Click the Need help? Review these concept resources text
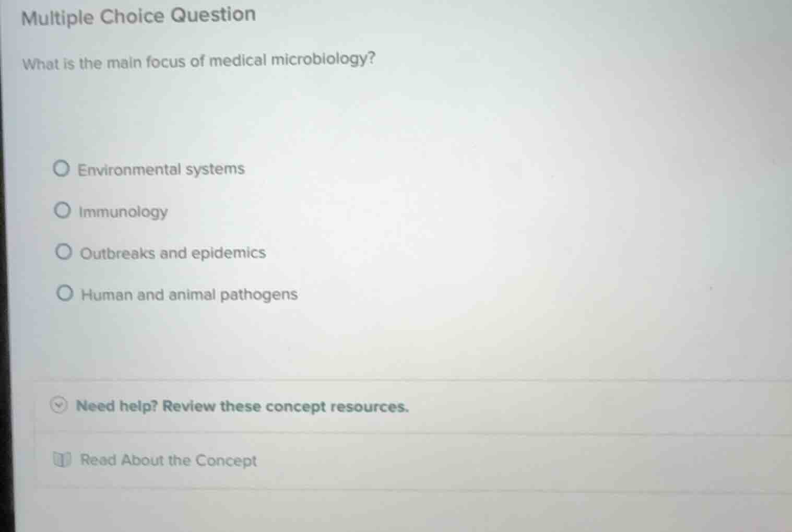This screenshot has width=792, height=532. [x=243, y=406]
